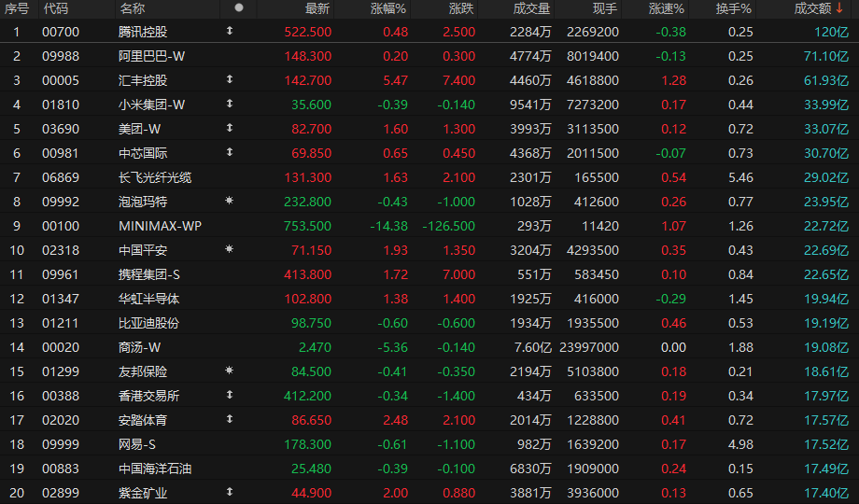Click the latest price 753.500
The image size is (859, 504).
tap(308, 226)
